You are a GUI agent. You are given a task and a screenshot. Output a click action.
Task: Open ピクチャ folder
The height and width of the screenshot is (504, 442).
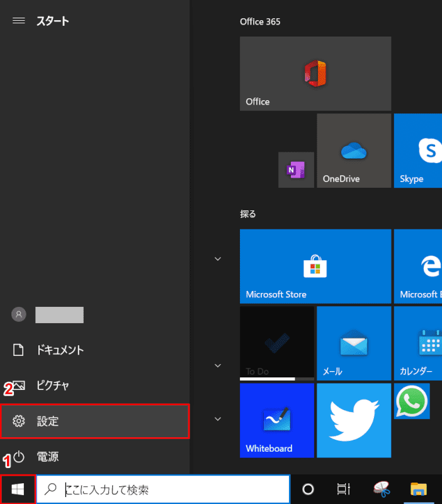[95, 386]
